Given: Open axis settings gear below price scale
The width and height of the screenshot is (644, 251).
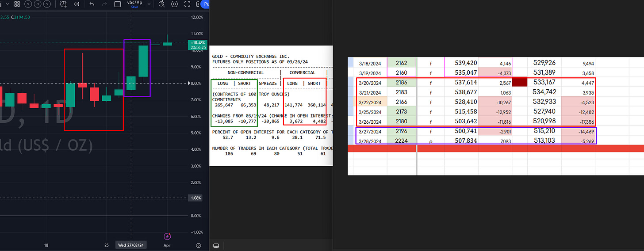Looking at the screenshot, I should [199, 245].
